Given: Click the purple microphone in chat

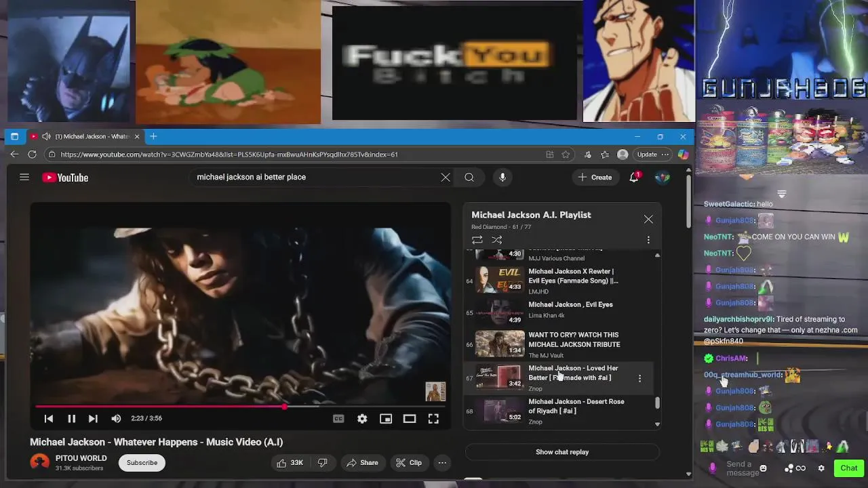Looking at the screenshot, I should point(712,468).
